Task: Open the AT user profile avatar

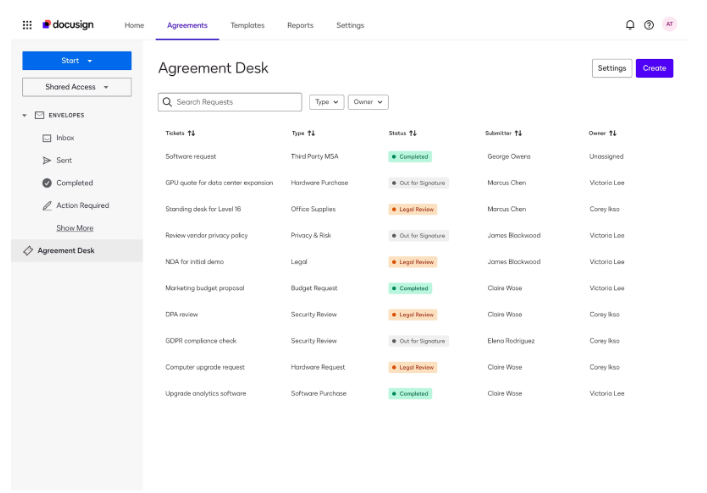Action: pyautogui.click(x=670, y=25)
